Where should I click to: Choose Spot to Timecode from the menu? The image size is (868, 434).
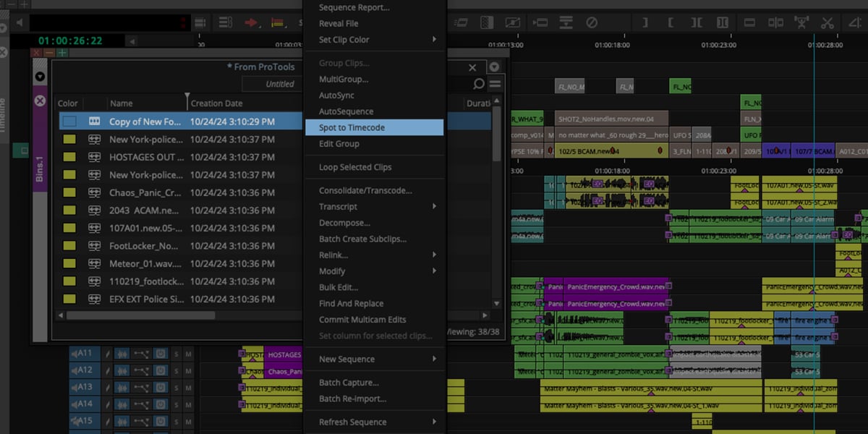[354, 127]
